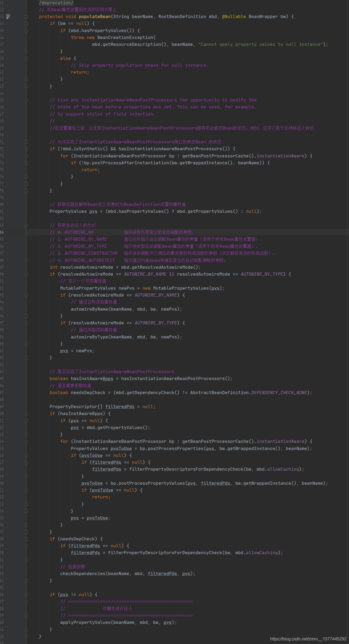This screenshot has width=349, height=644.
Task: Collapse the 'if (pvs == null)' block
Action: [x=26, y=421]
